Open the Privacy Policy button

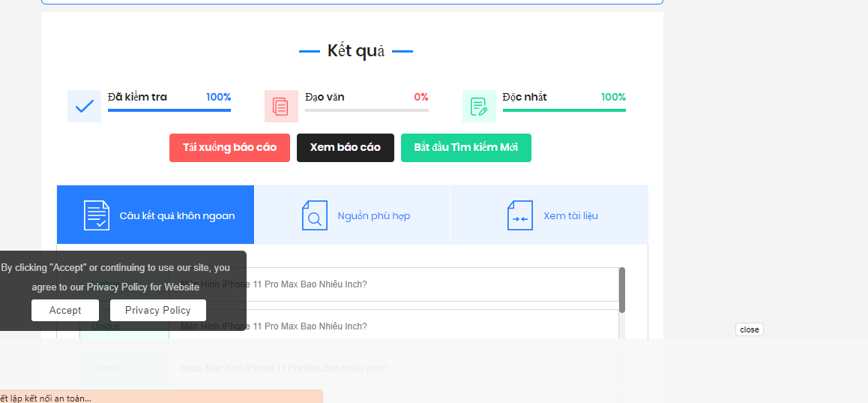[157, 311]
